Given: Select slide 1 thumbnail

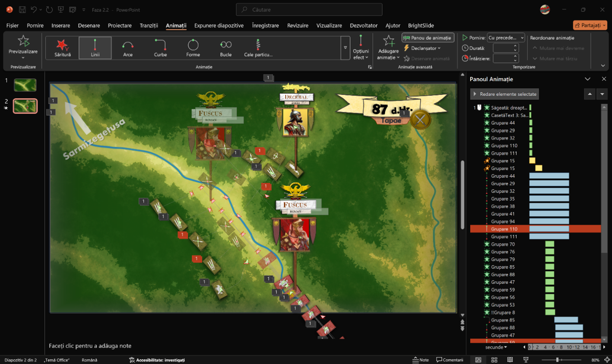Looking at the screenshot, I should click(x=25, y=85).
